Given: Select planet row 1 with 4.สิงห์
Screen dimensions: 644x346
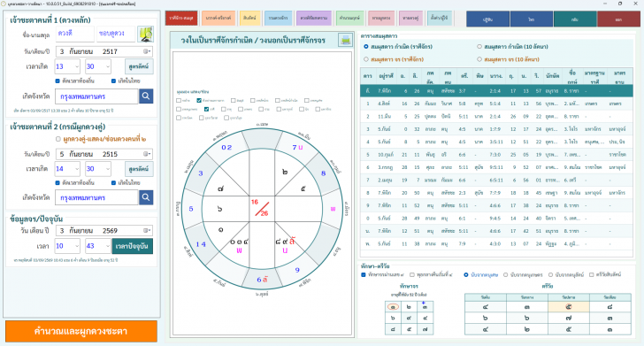Looking at the screenshot, I should [x=496, y=104].
